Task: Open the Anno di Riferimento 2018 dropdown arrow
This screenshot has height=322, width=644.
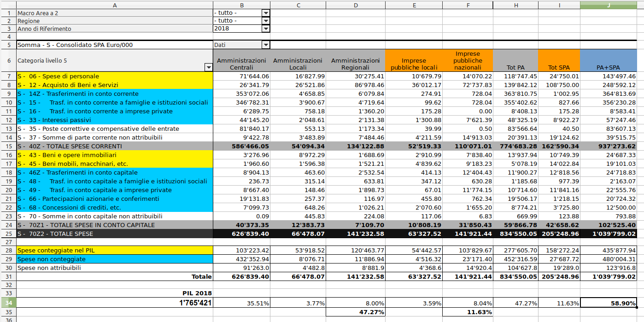Action: (265, 29)
